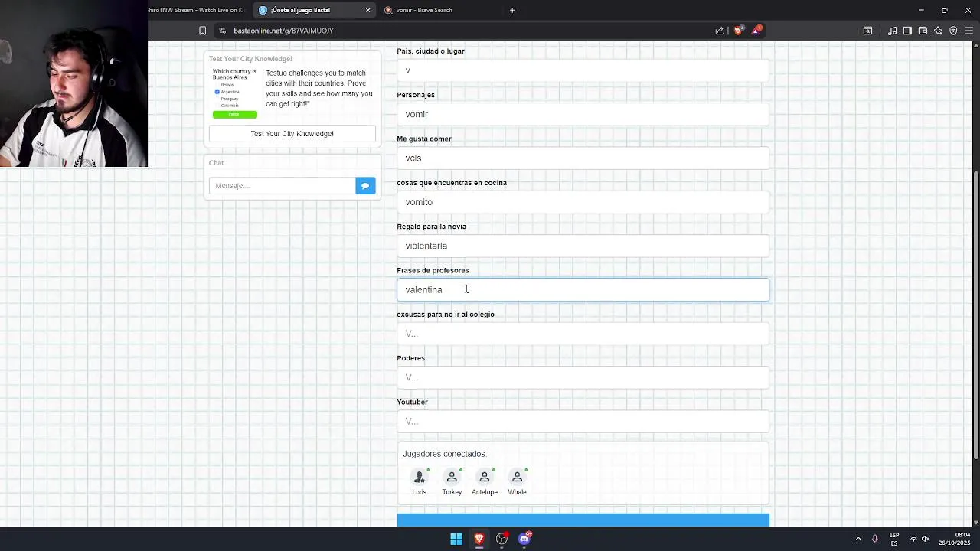Click the address bar URL bastaonline.net
The height and width of the screenshot is (551, 980).
(283, 31)
